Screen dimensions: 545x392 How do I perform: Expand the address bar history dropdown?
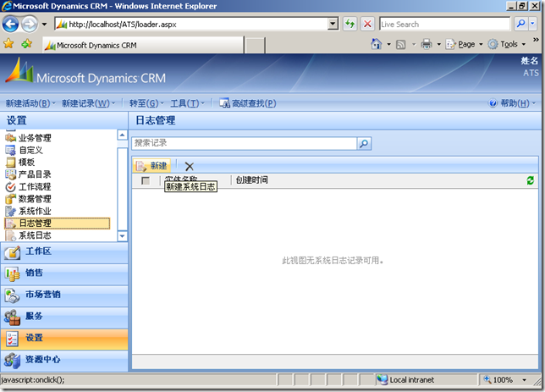[333, 25]
